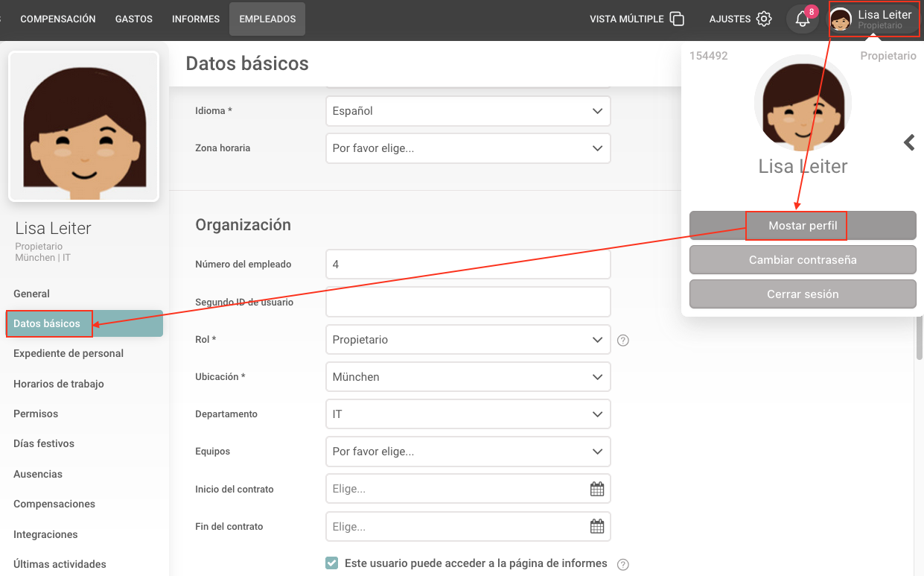Viewport: 924px width, 576px height.
Task: Open the Rol dropdown
Action: pyautogui.click(x=468, y=339)
